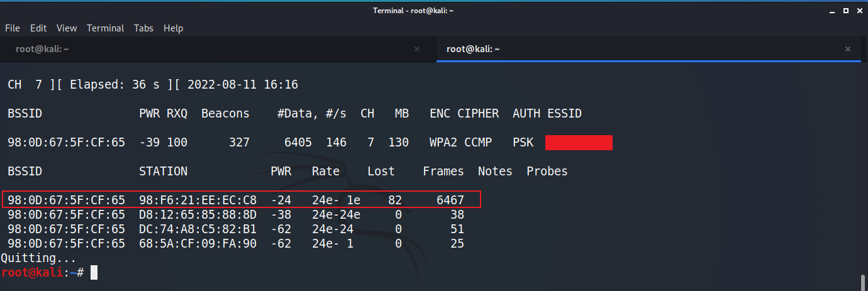The image size is (868, 291).
Task: Click station MAC D8:12:65:85:88:8D
Action: (x=198, y=215)
